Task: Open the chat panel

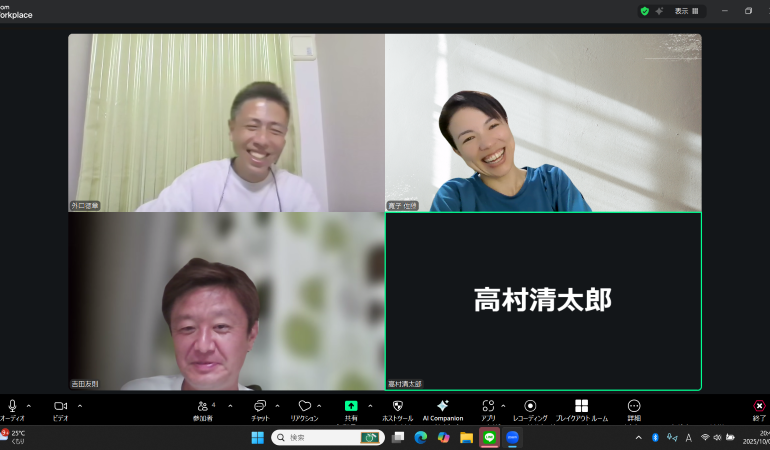Action: click(260, 406)
